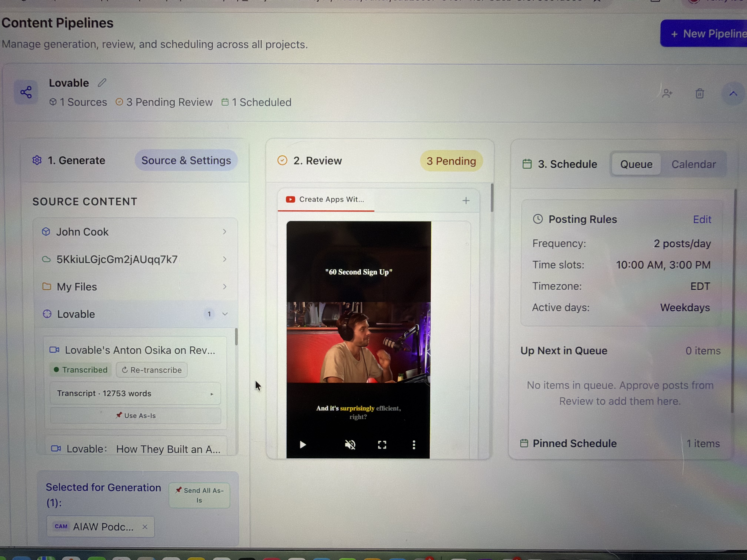Select Lovable: How They Built an A... video

click(143, 449)
